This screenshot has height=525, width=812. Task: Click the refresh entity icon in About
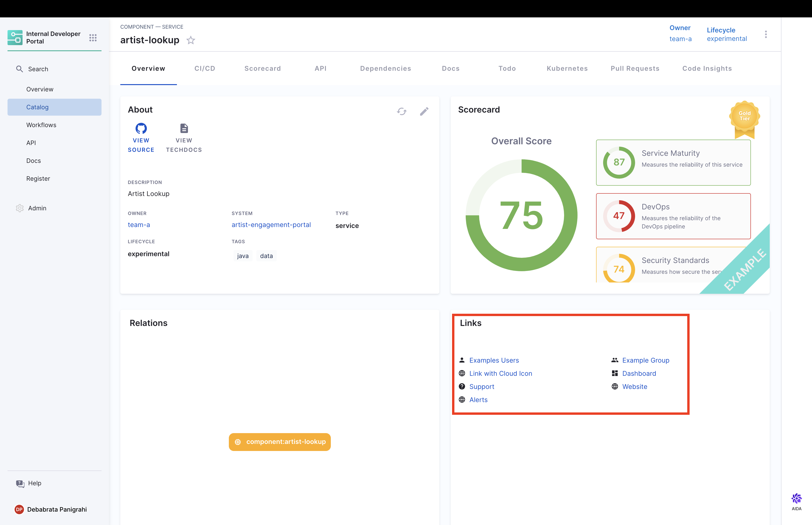[x=402, y=111]
